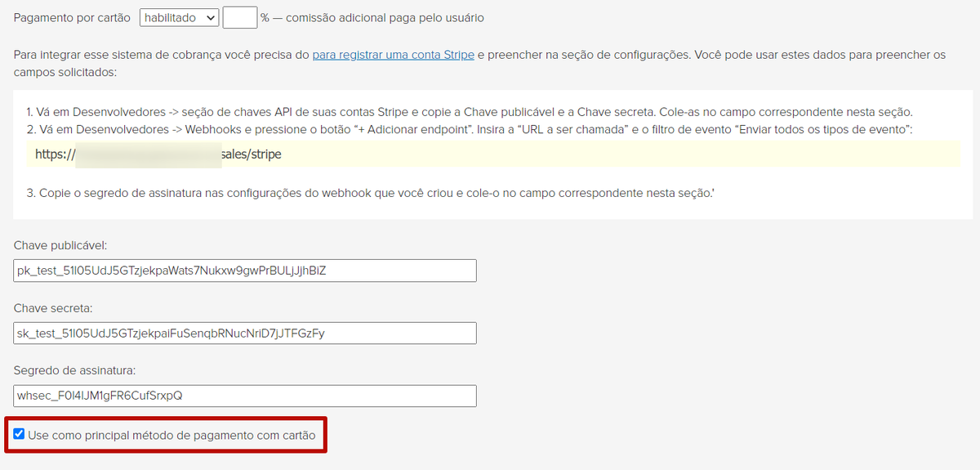This screenshot has height=470, width=980.
Task: Open the "habilitado" card payment dropdown
Action: 180,17
